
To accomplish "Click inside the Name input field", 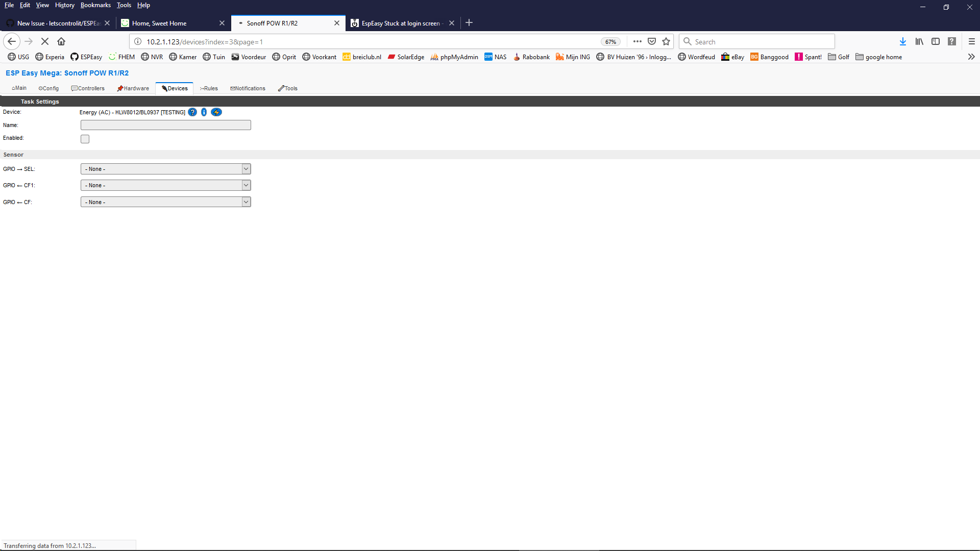I will [165, 124].
